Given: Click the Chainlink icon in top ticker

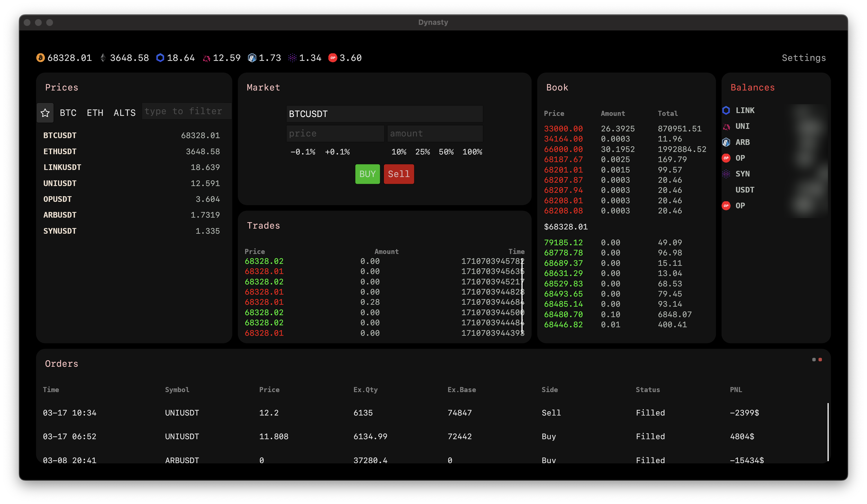Looking at the screenshot, I should coord(160,58).
